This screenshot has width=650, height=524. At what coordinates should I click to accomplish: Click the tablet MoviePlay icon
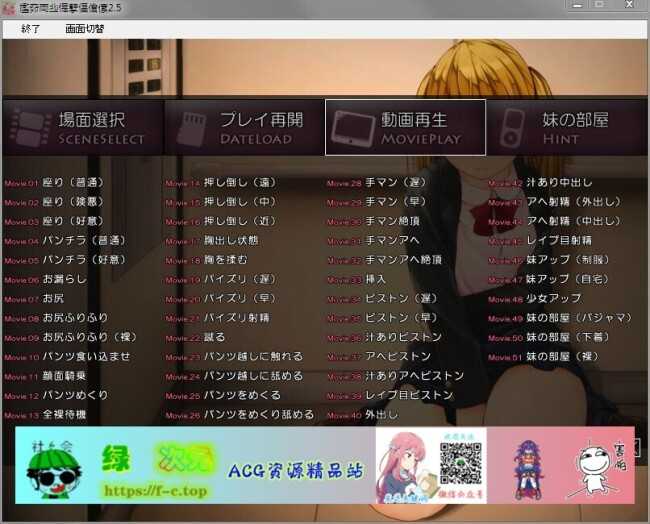click(353, 129)
